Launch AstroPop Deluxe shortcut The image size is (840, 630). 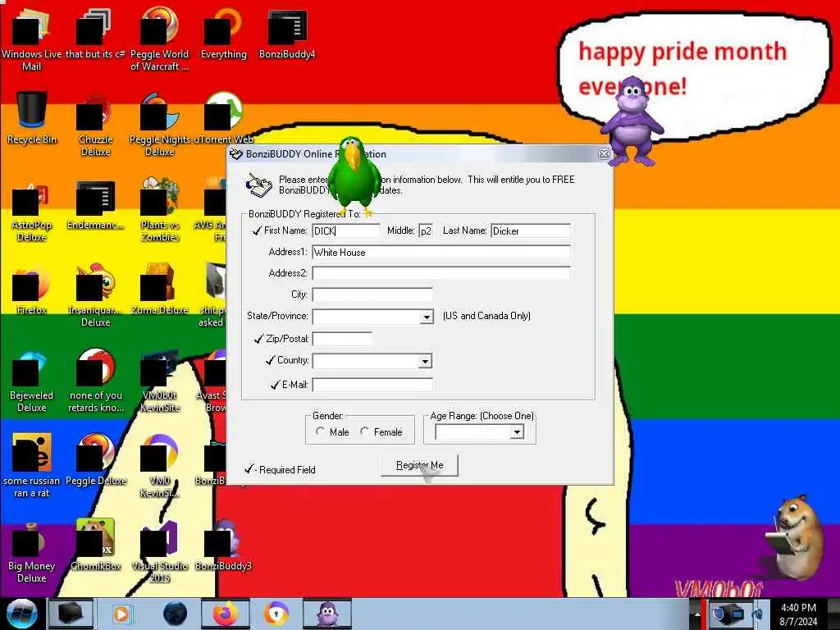click(x=31, y=211)
